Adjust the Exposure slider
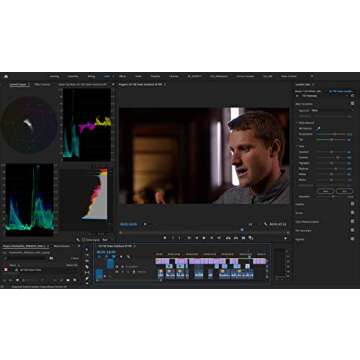Viewport: 360px width, 360px height. [x=331, y=152]
